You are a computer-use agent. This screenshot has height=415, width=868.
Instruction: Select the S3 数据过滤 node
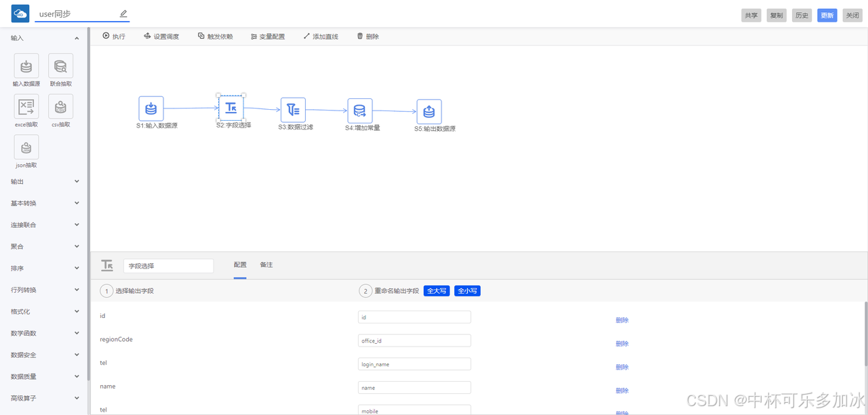(293, 110)
